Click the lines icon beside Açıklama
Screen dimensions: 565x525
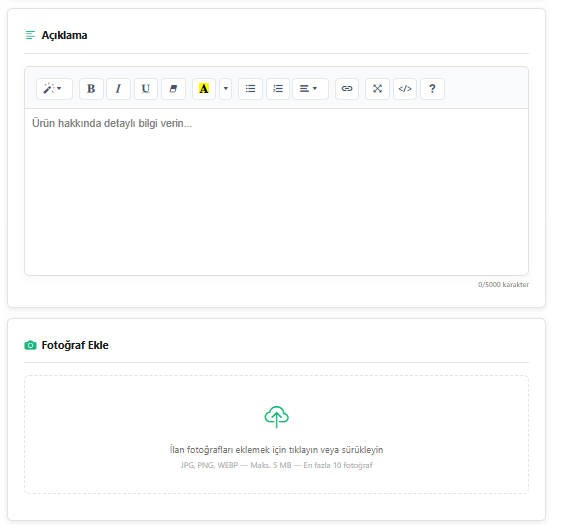(30, 35)
